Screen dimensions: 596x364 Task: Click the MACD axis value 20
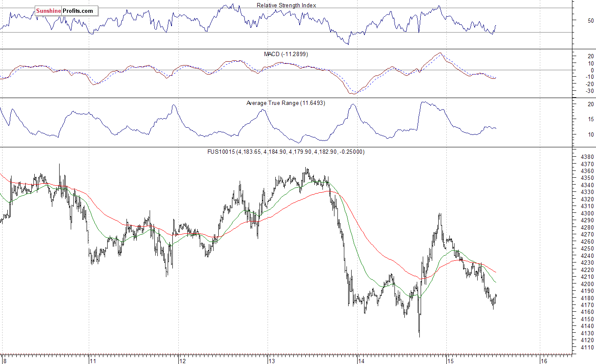click(x=590, y=56)
